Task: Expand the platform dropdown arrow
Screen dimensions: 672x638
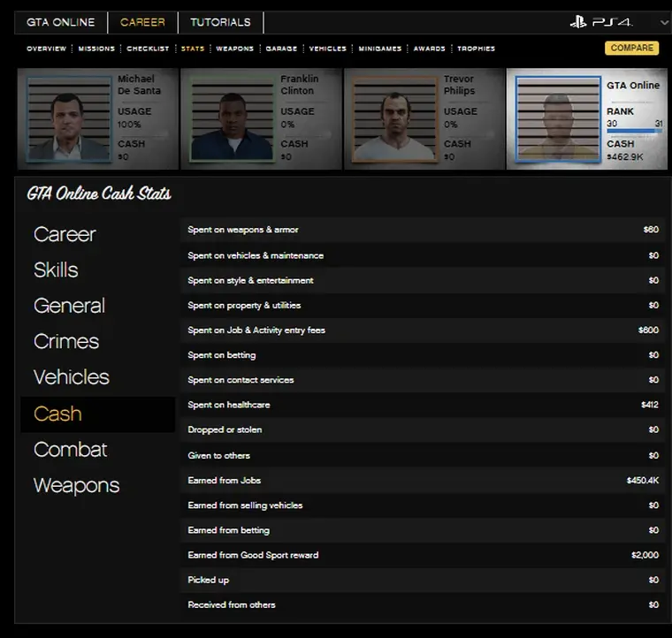Action: point(664,23)
